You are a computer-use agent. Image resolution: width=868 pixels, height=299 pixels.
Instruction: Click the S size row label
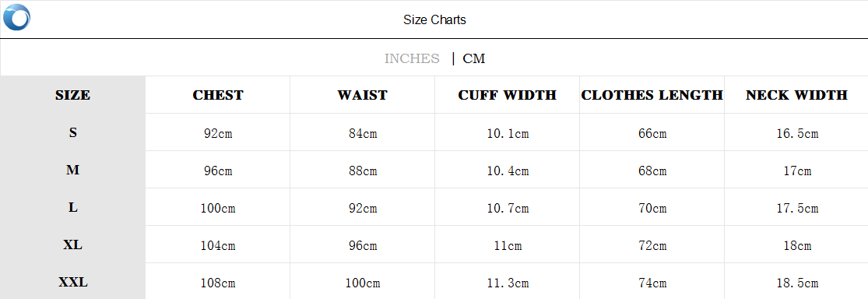click(x=72, y=133)
